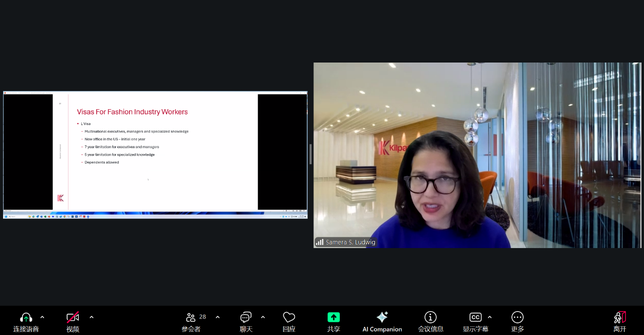Click the green 共享 share screen icon
This screenshot has height=335, width=644.
(333, 318)
